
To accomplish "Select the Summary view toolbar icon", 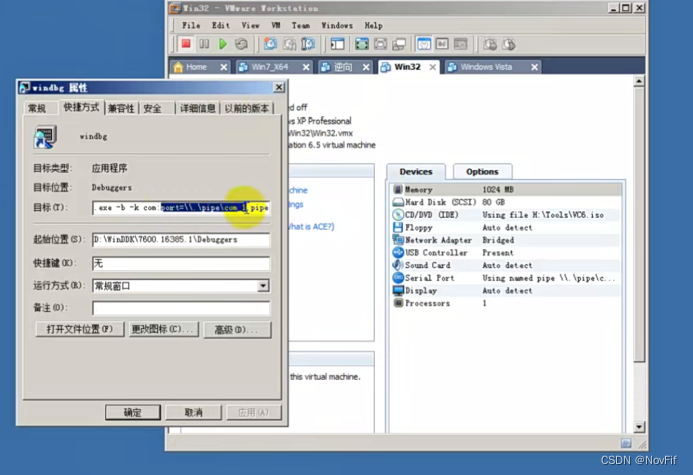I will [424, 44].
